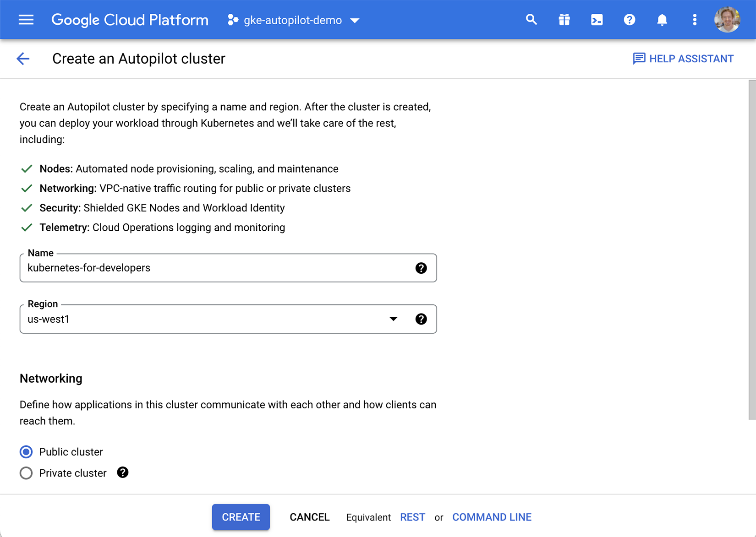This screenshot has width=756, height=537.
Task: Select Private cluster option
Action: [x=26, y=473]
